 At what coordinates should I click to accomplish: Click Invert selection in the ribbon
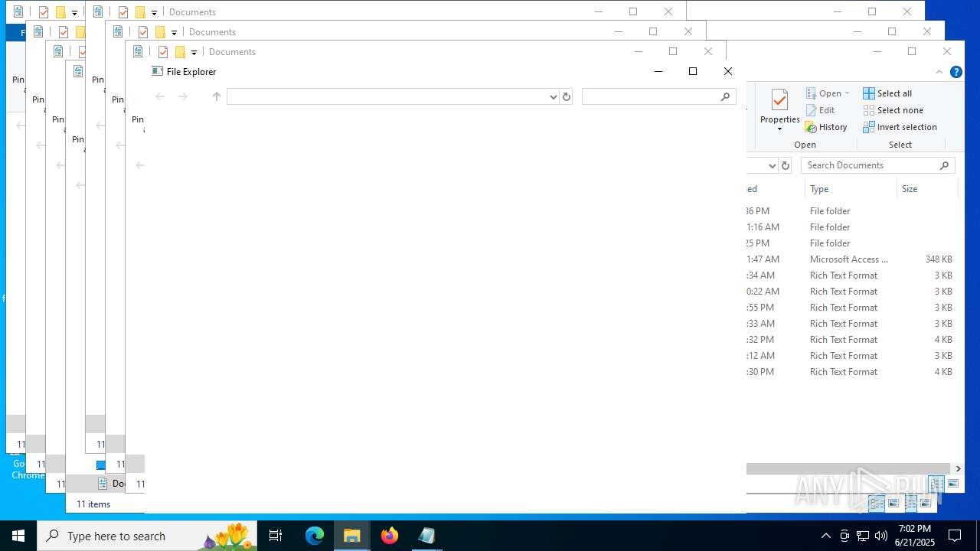pyautogui.click(x=900, y=127)
